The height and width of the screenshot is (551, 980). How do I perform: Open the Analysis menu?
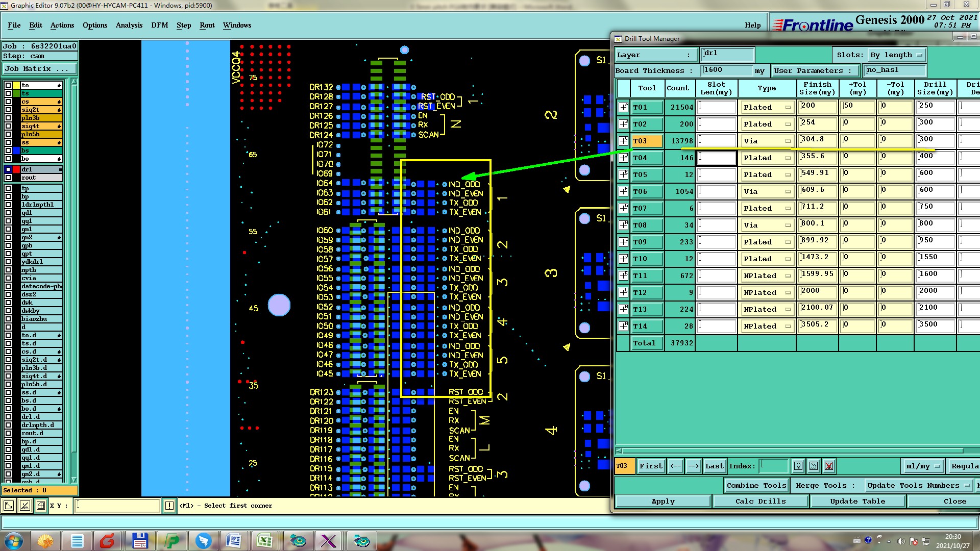[129, 25]
